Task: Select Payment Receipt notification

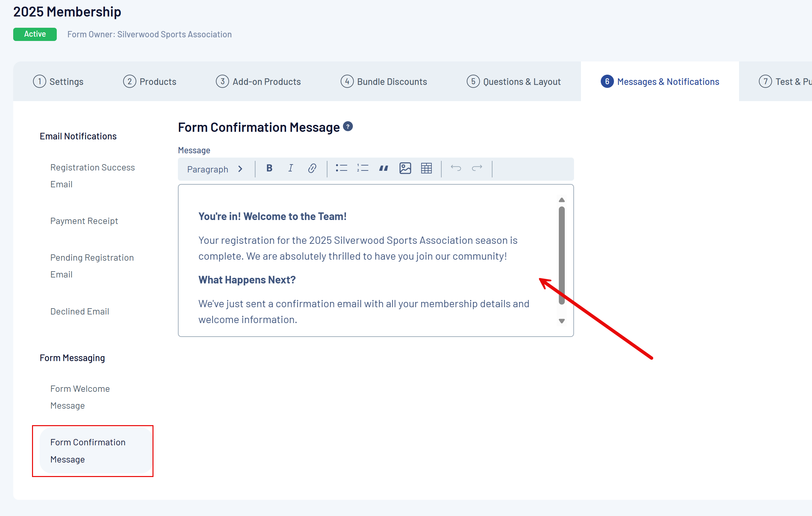Action: [x=84, y=221]
